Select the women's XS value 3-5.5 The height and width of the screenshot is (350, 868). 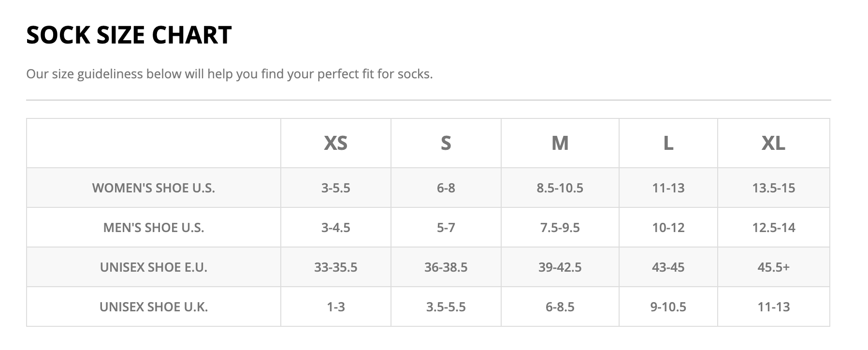pyautogui.click(x=335, y=188)
